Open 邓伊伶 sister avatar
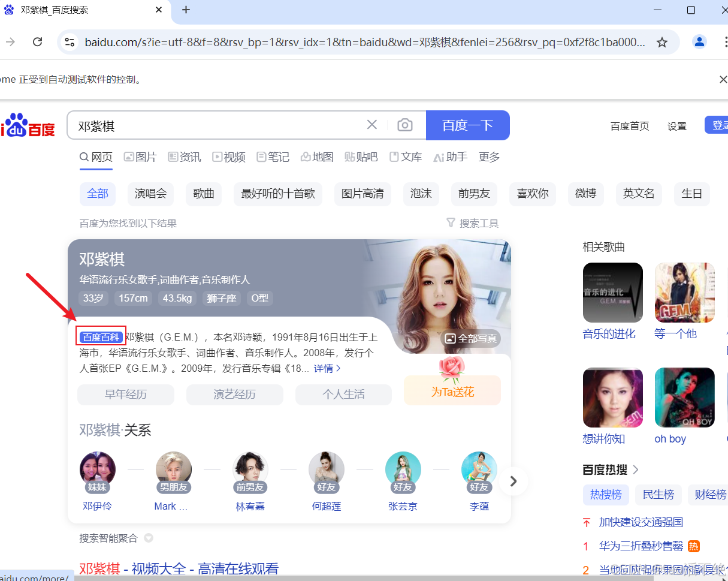The height and width of the screenshot is (581, 728). point(98,469)
